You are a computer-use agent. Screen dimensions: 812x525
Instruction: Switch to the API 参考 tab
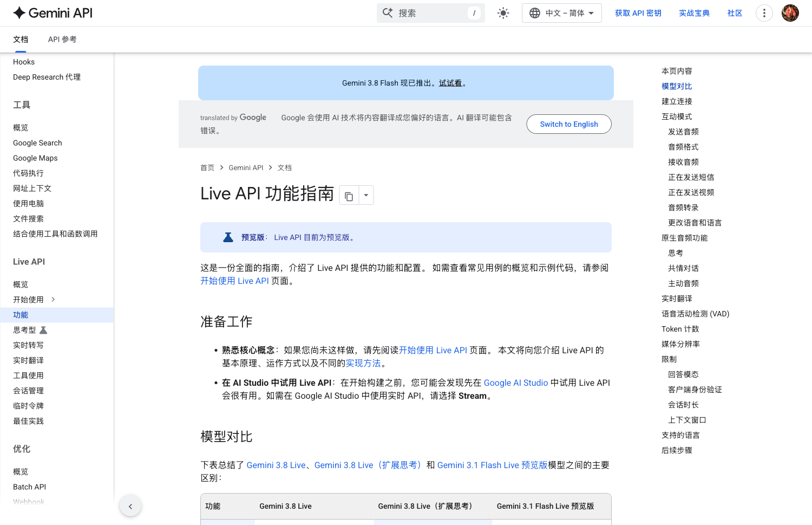(x=62, y=40)
